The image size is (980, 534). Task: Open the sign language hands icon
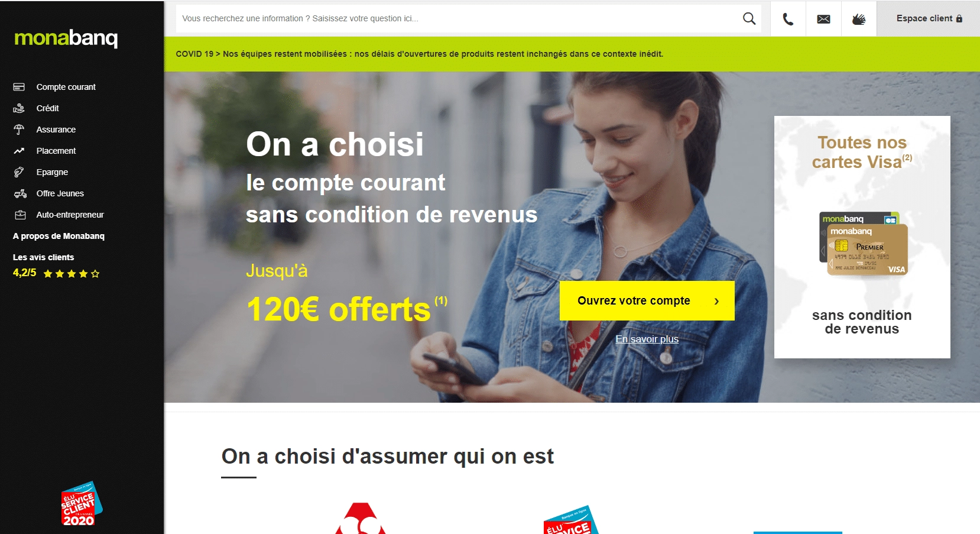click(x=859, y=19)
